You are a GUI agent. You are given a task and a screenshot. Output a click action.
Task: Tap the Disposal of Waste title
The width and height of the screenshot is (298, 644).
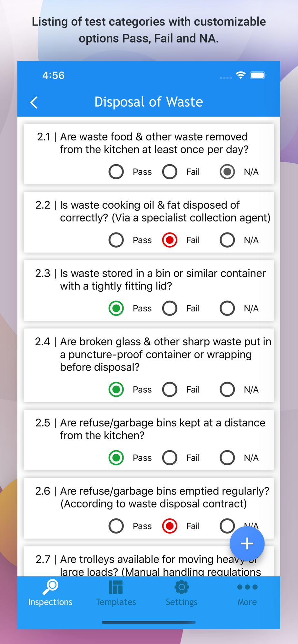pos(149,102)
